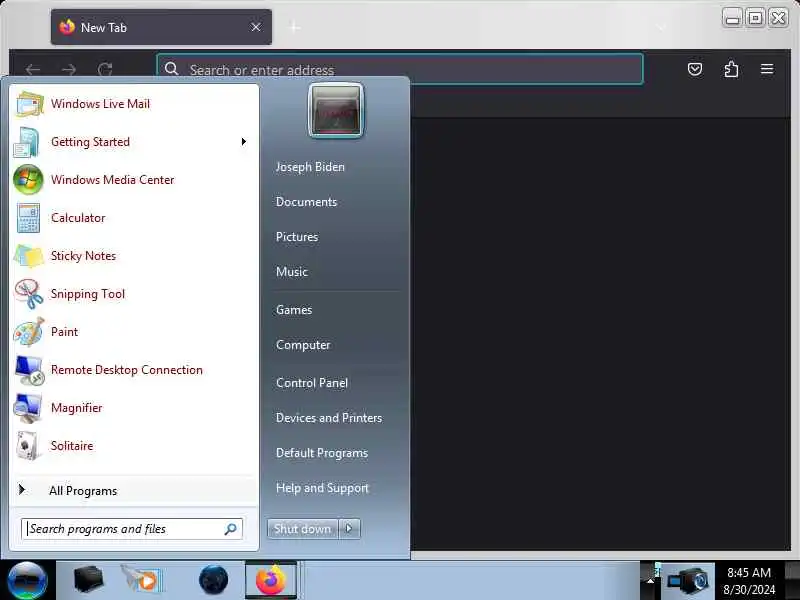Click the Paint label
The height and width of the screenshot is (600, 800).
[x=64, y=332]
